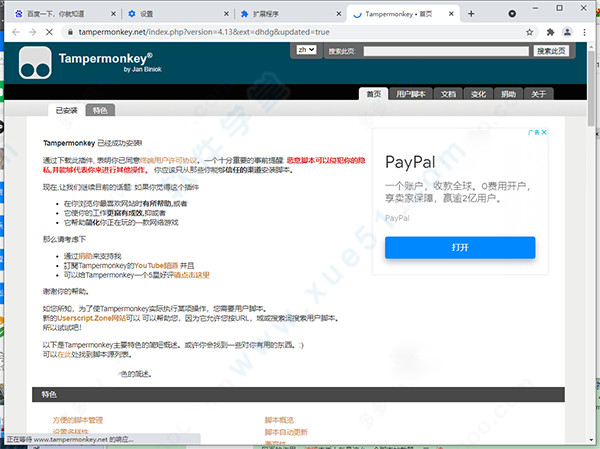Open the zh language dropdown

tap(306, 50)
